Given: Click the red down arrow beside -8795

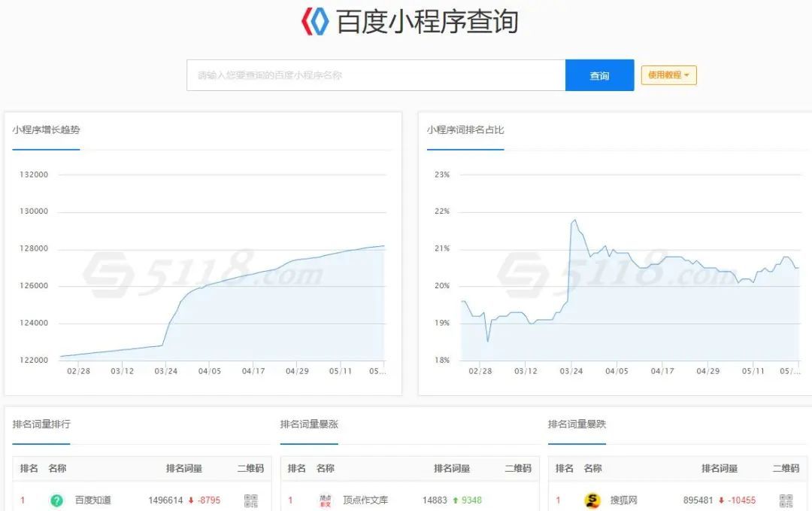Looking at the screenshot, I should pos(192,500).
